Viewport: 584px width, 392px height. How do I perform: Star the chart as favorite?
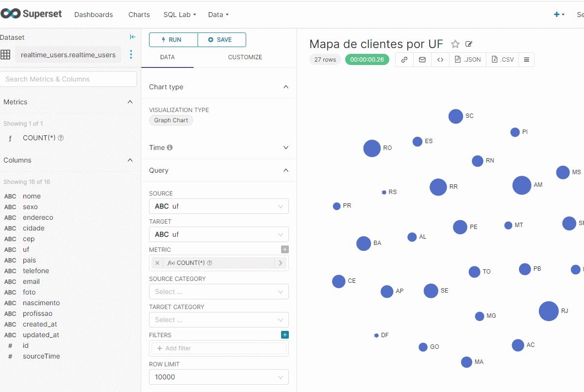pyautogui.click(x=455, y=44)
